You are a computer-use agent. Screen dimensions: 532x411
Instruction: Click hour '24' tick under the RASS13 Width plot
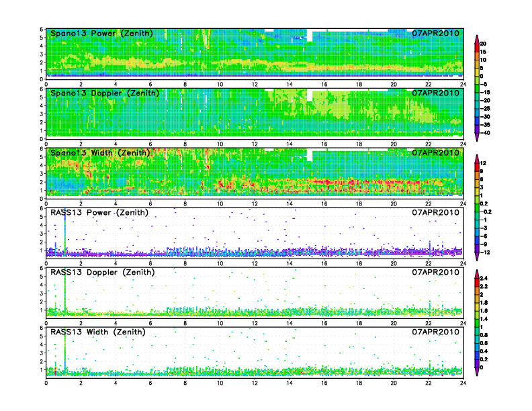[x=463, y=383]
